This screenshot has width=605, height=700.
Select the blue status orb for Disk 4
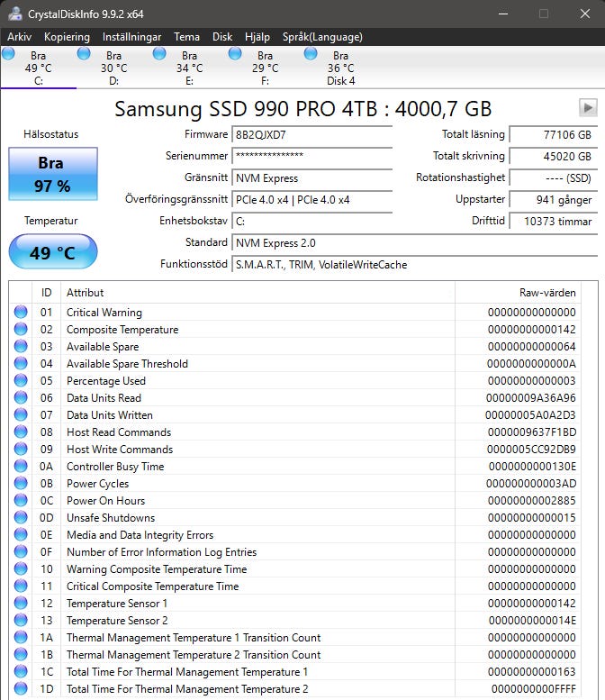pyautogui.click(x=311, y=53)
